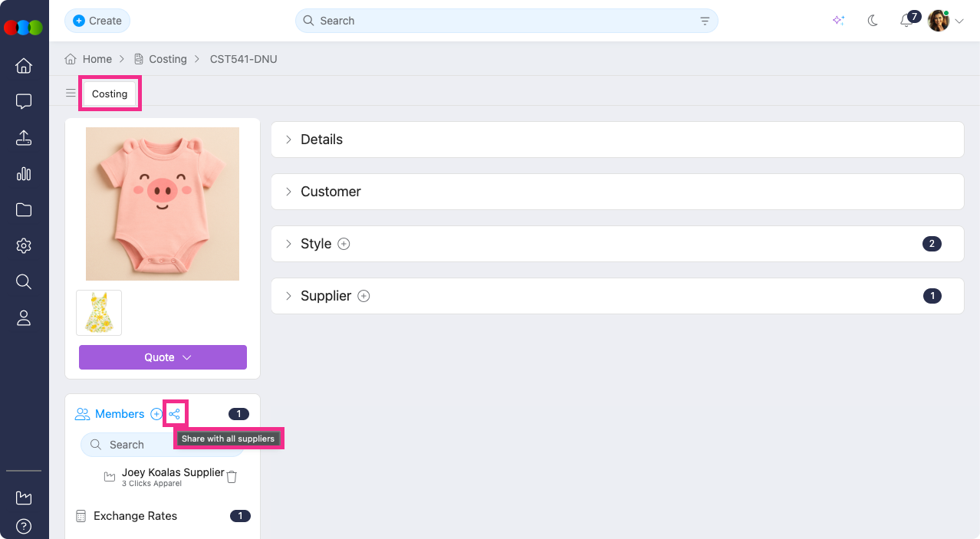Click the top Search input field
The image size is (980, 539).
(x=507, y=21)
